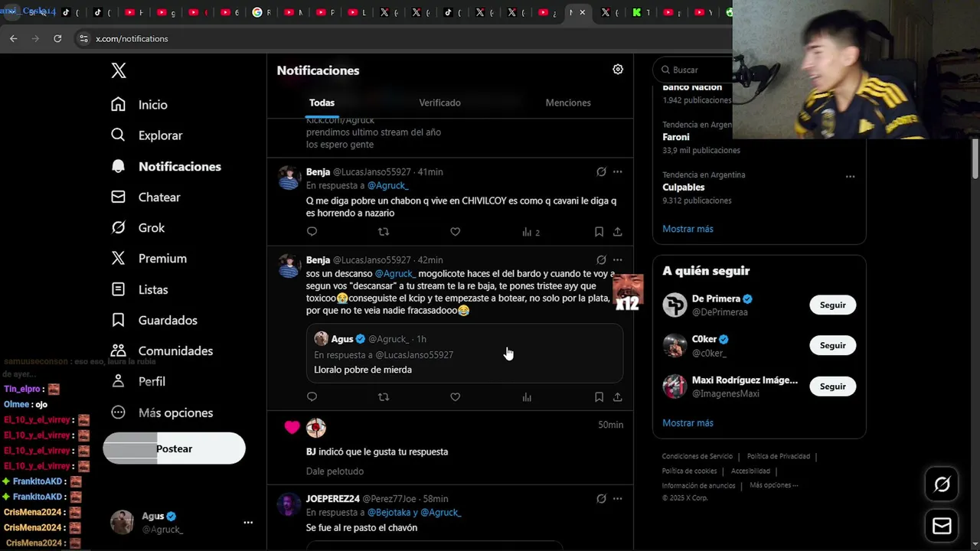This screenshot has height=551, width=980.
Task: Open options dots for Culpables trend
Action: (x=850, y=177)
